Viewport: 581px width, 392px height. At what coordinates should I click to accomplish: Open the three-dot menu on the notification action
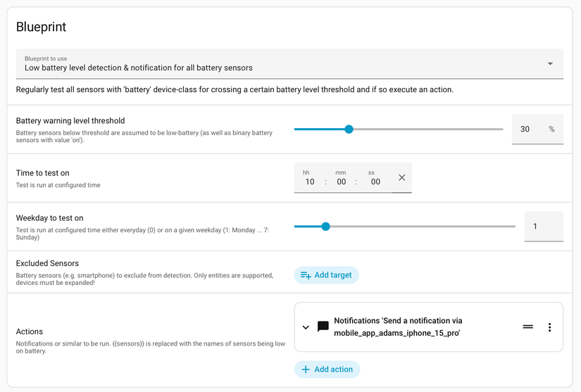coord(550,327)
